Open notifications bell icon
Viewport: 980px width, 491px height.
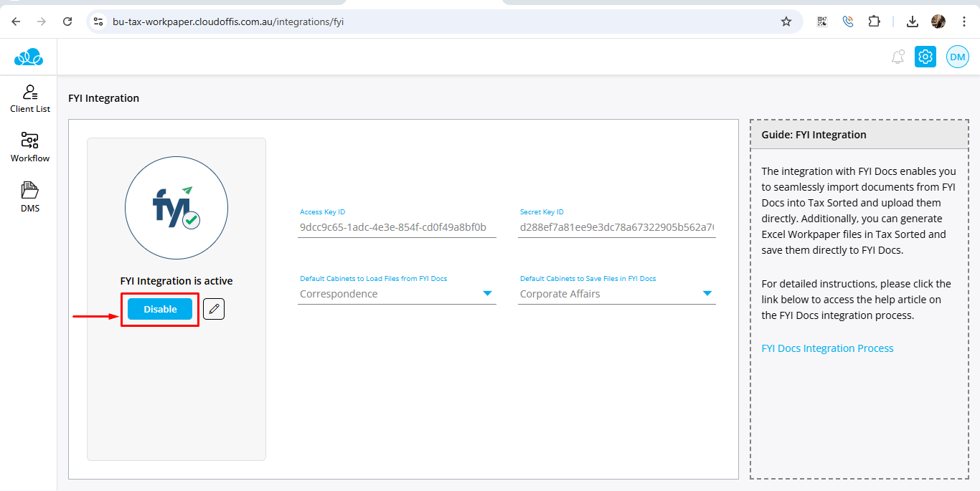pos(897,57)
